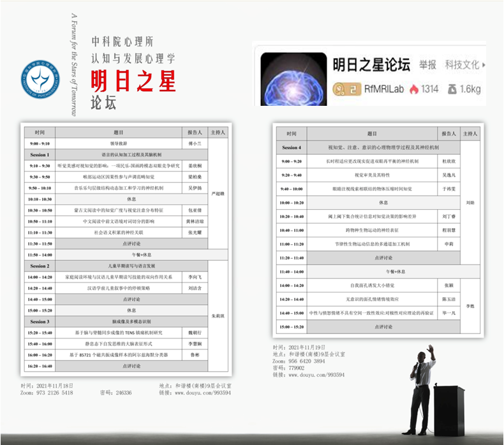Click the large red 明日之星 heading

133,81
